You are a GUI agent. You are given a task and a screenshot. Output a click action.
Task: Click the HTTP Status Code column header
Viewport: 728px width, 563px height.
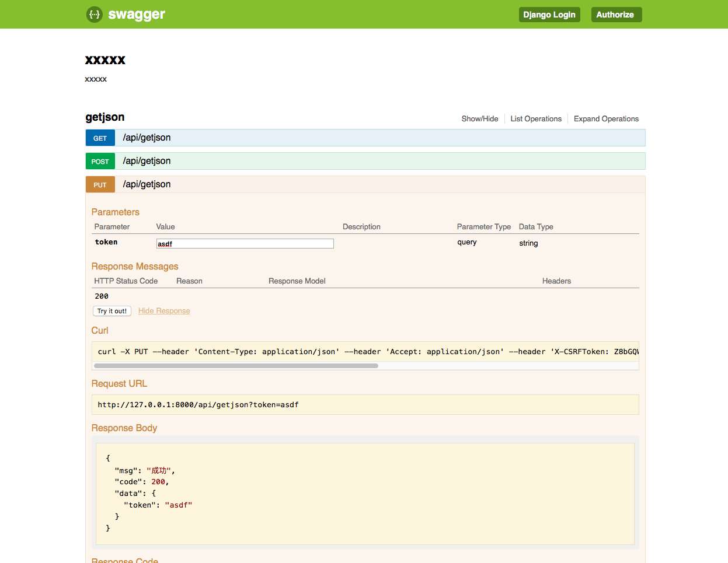pos(126,281)
